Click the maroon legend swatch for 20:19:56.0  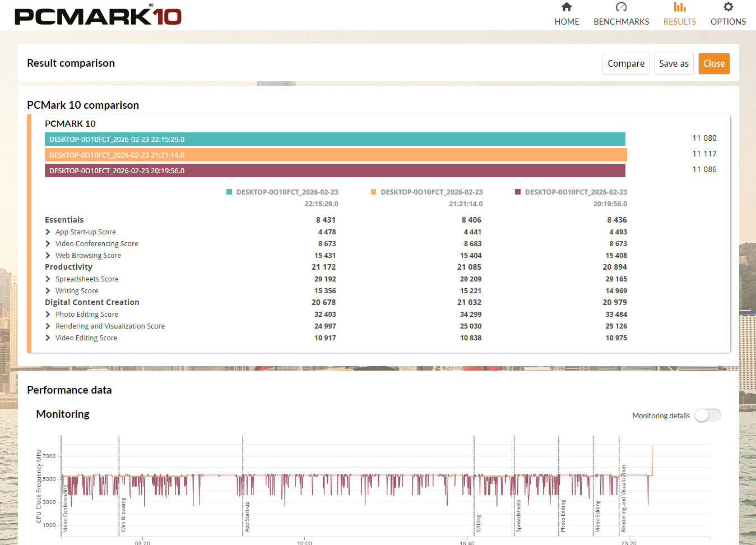coord(518,192)
